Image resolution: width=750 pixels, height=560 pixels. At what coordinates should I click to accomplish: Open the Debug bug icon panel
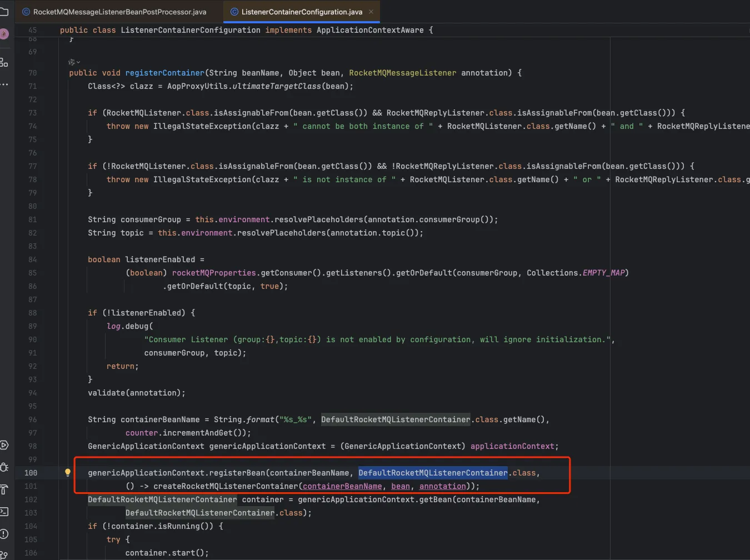4,467
